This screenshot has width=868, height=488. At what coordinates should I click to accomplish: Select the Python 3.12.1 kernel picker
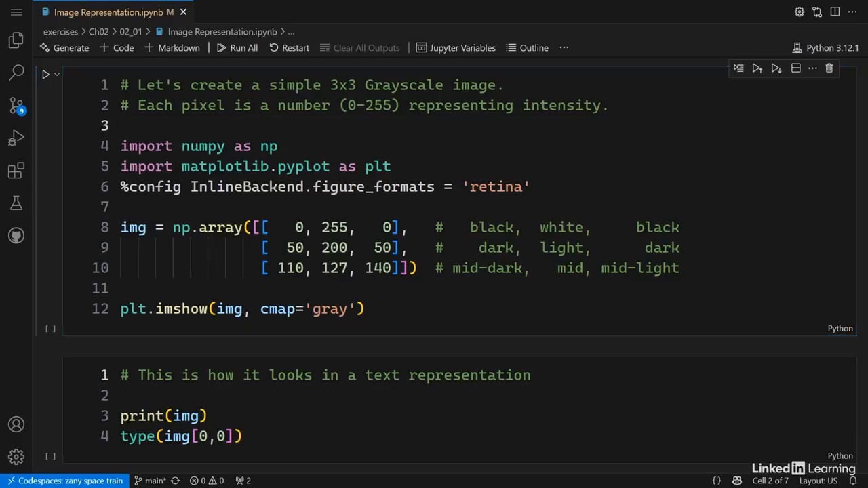click(825, 48)
